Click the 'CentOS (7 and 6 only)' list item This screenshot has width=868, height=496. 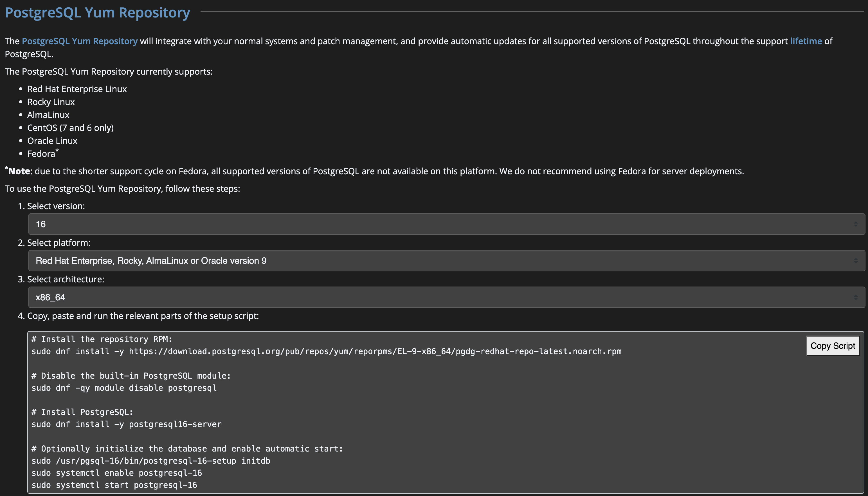point(71,128)
